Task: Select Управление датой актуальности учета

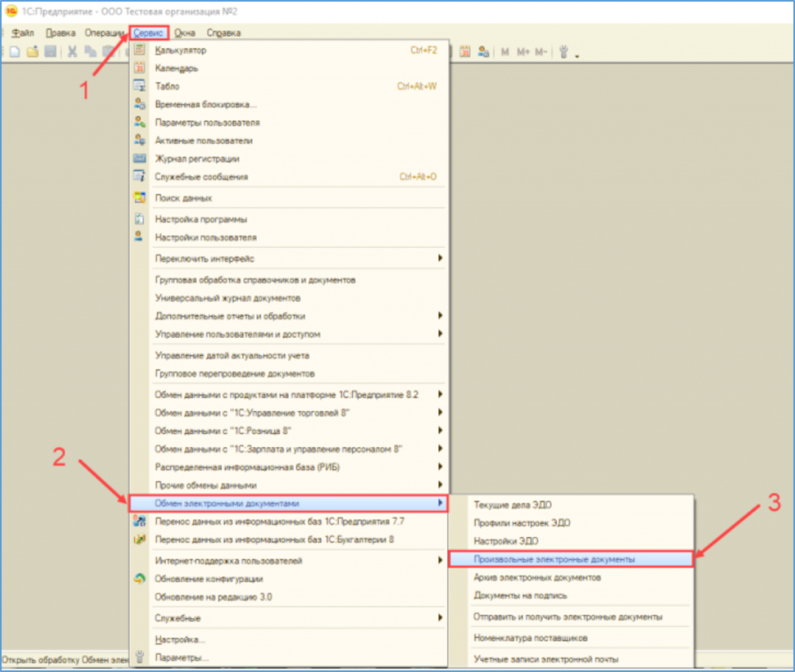Action: [232, 355]
